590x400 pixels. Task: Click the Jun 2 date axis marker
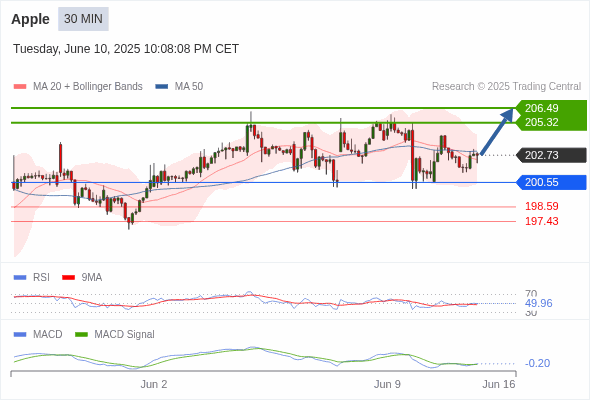tap(154, 384)
